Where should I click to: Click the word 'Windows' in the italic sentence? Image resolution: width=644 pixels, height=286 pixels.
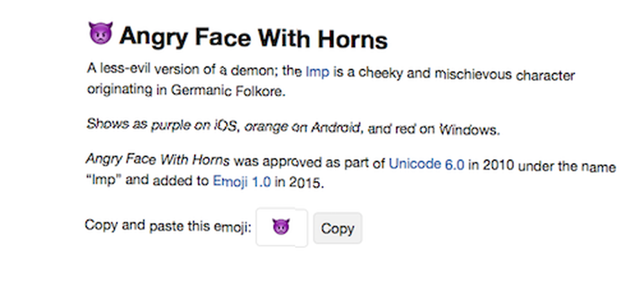click(468, 130)
